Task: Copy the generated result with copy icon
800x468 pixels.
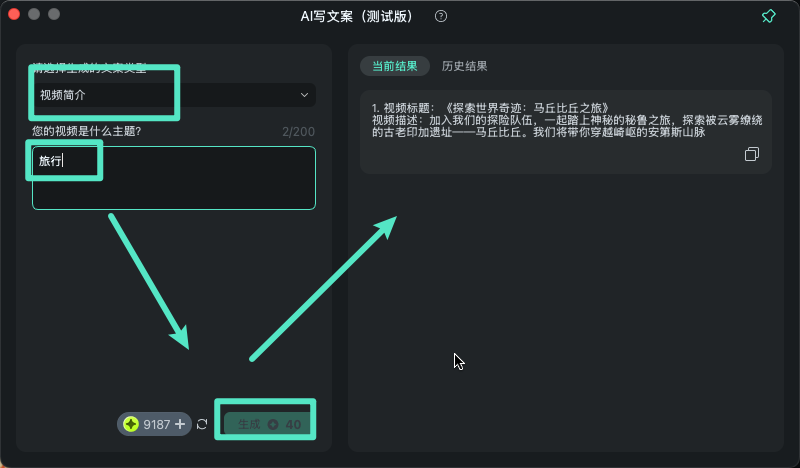Action: pos(752,155)
